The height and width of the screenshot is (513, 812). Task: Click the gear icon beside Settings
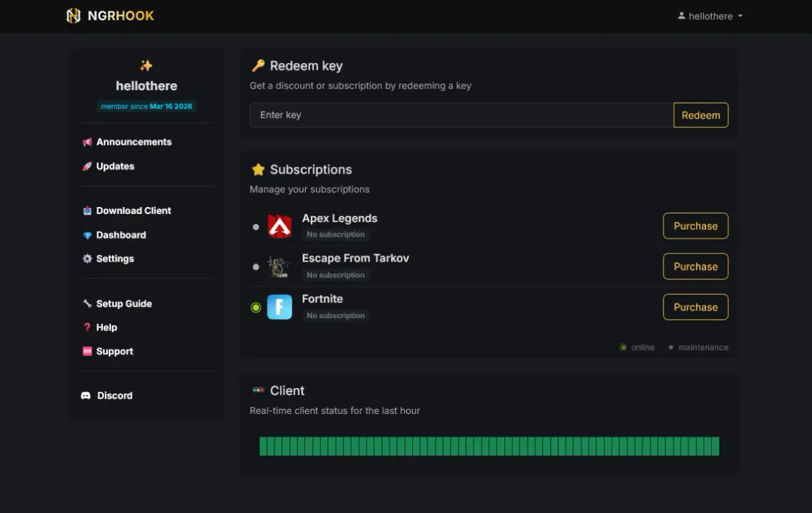tap(87, 259)
